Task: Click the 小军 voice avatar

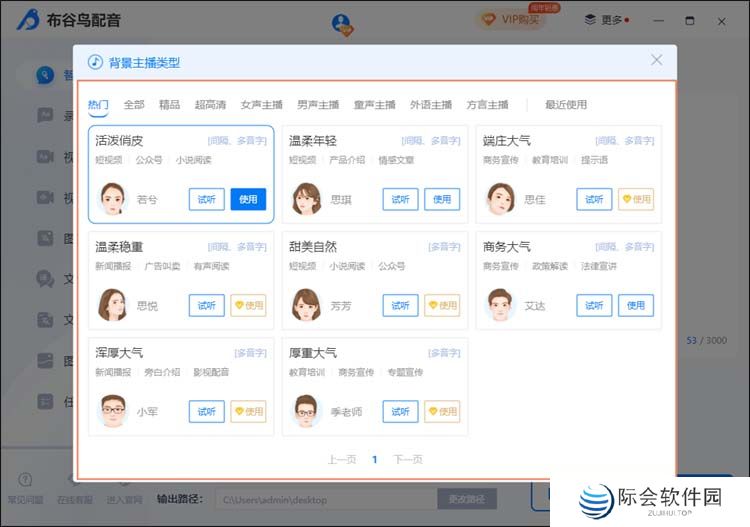Action: pos(113,411)
